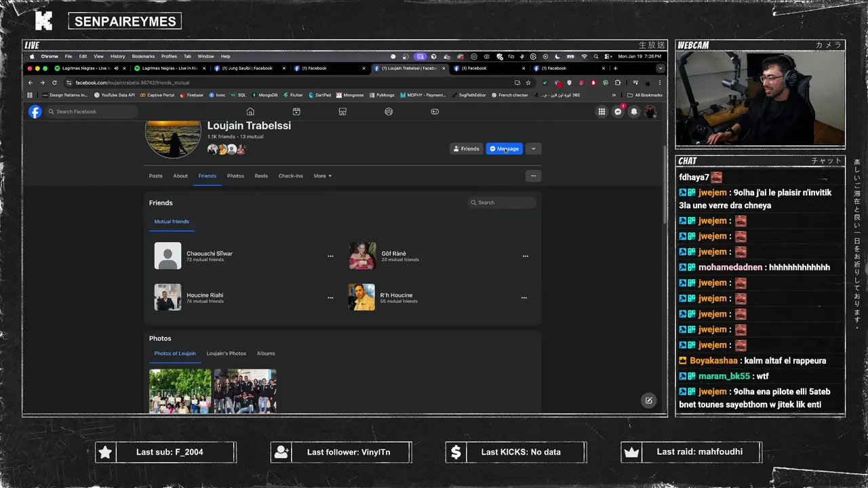
Task: Click the Wi-Fi status icon in menu bar
Action: point(584,56)
